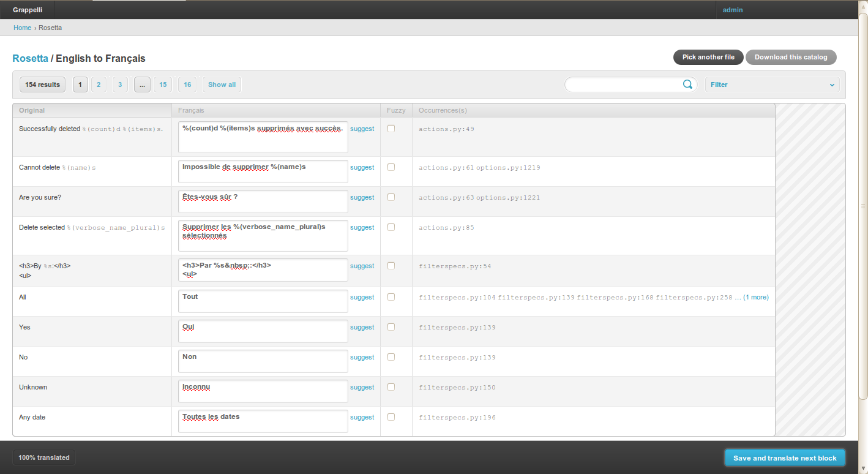Click suggest for the h3 By row

[x=362, y=266]
